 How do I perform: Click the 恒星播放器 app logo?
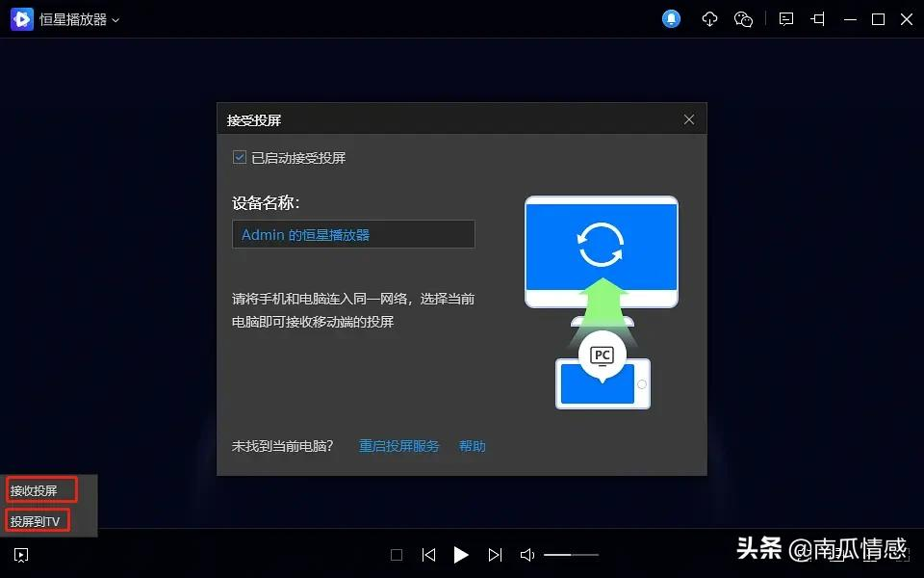(22, 19)
